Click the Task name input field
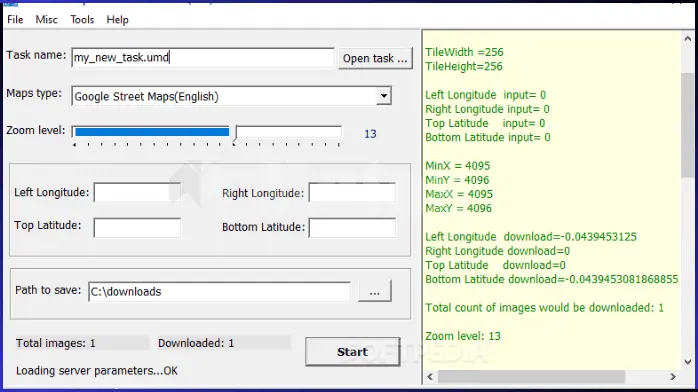Screen dimensions: 698x392 pos(203,58)
